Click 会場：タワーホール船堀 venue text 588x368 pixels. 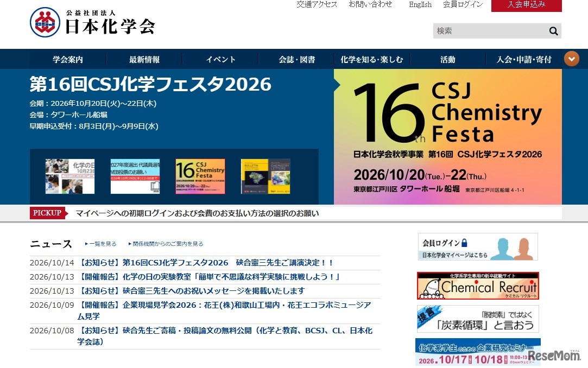point(68,115)
